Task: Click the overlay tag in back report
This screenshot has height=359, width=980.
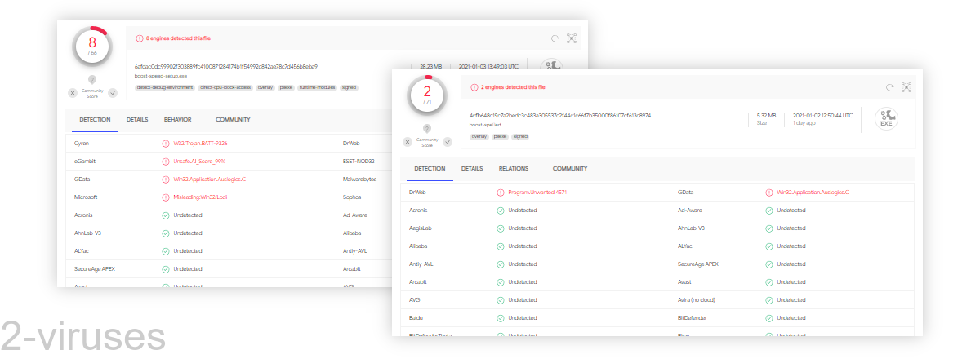Action: (x=265, y=86)
